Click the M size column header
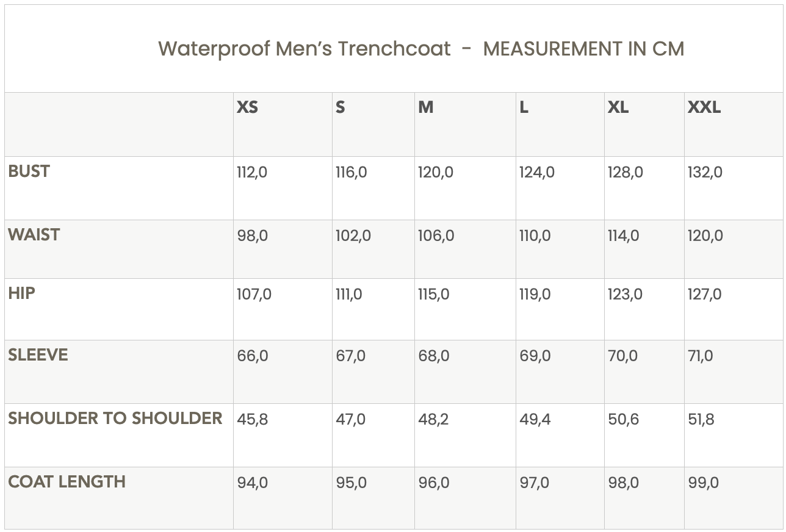786x532 pixels. coord(425,107)
